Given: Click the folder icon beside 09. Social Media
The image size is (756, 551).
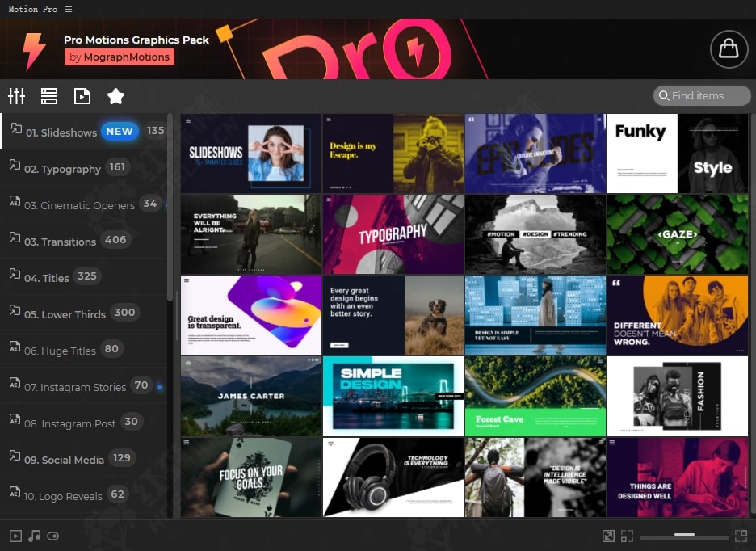Looking at the screenshot, I should click(15, 456).
